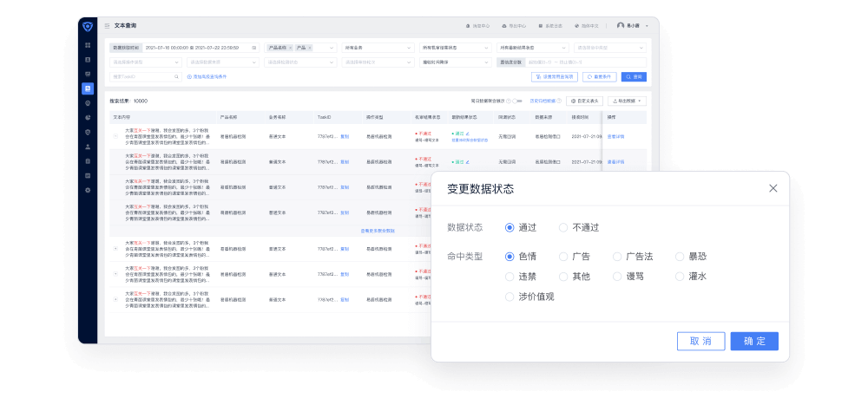Click the user person icon in sidebar

88,147
